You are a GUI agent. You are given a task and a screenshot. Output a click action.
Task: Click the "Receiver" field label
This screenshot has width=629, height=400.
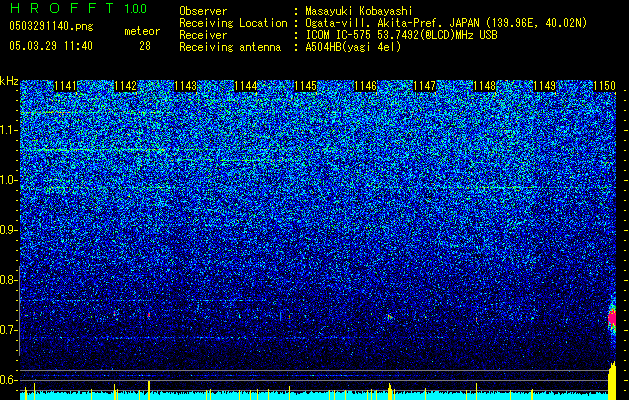(x=203, y=35)
